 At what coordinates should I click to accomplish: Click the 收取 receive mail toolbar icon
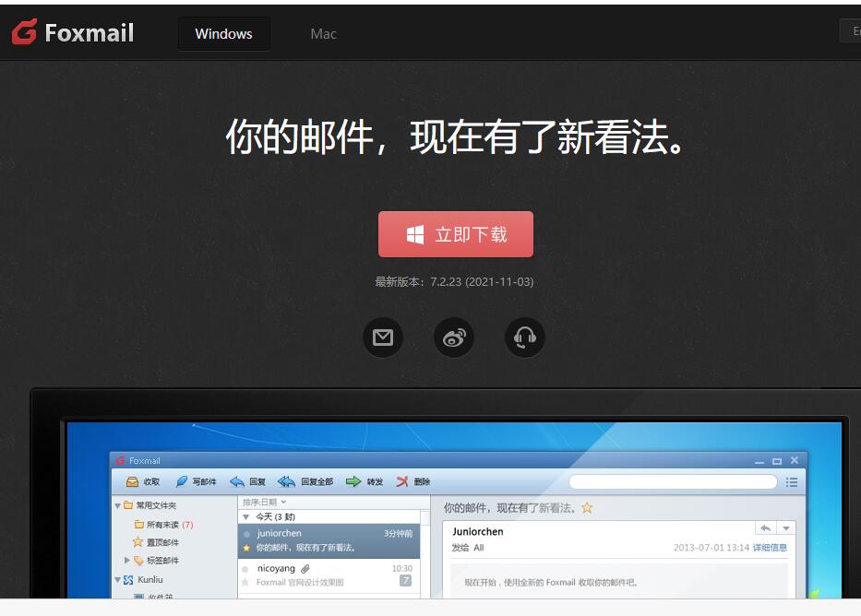134,481
